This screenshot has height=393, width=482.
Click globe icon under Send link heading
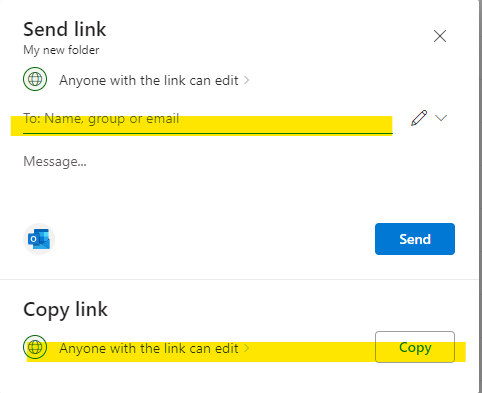35,79
